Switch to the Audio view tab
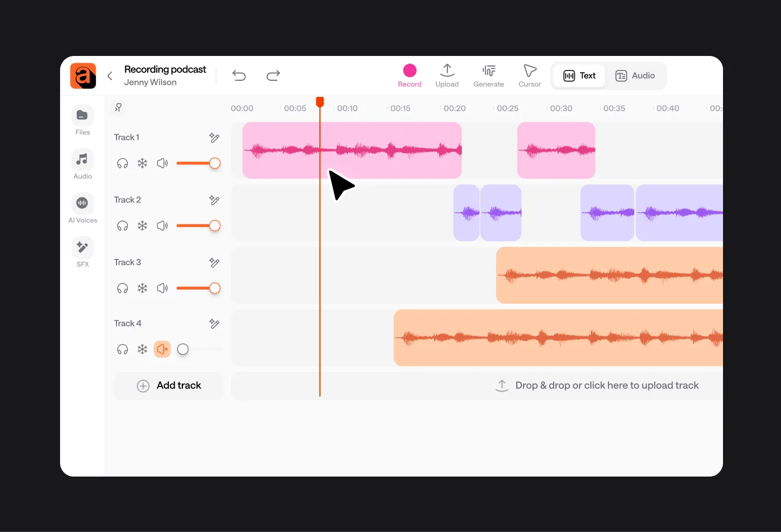 (635, 76)
